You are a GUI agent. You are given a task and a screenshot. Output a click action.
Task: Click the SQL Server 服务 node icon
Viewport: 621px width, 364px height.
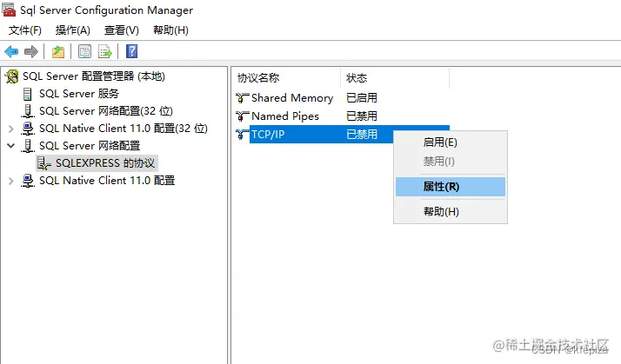coord(27,94)
